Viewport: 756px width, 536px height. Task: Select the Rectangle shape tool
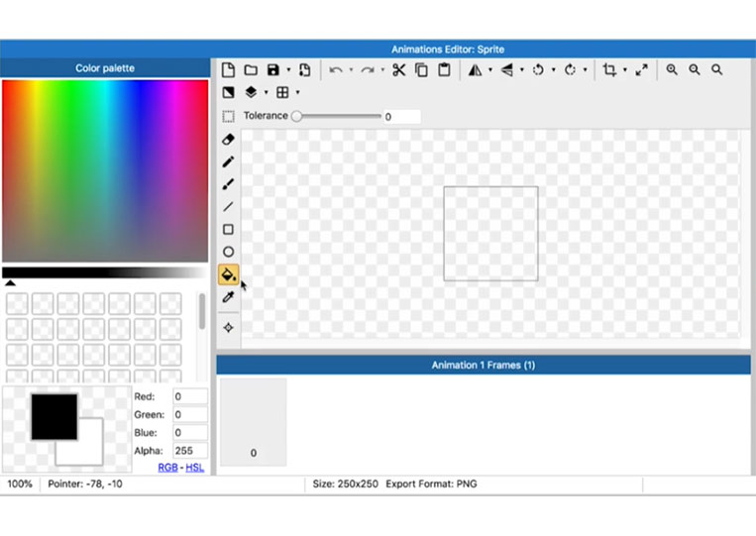[228, 230]
